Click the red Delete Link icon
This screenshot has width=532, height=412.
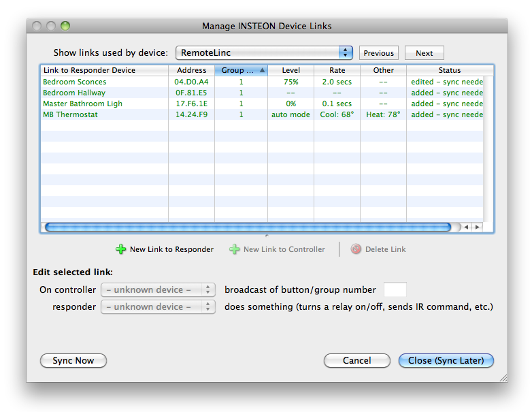pos(356,249)
